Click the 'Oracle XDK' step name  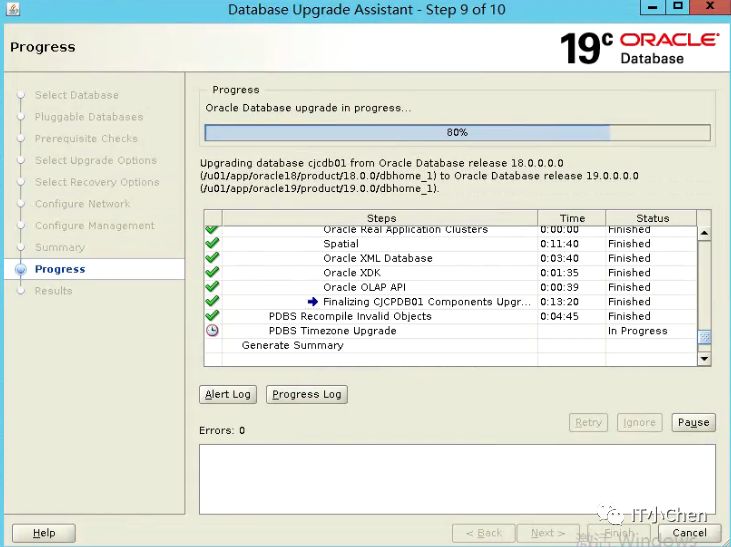(352, 272)
